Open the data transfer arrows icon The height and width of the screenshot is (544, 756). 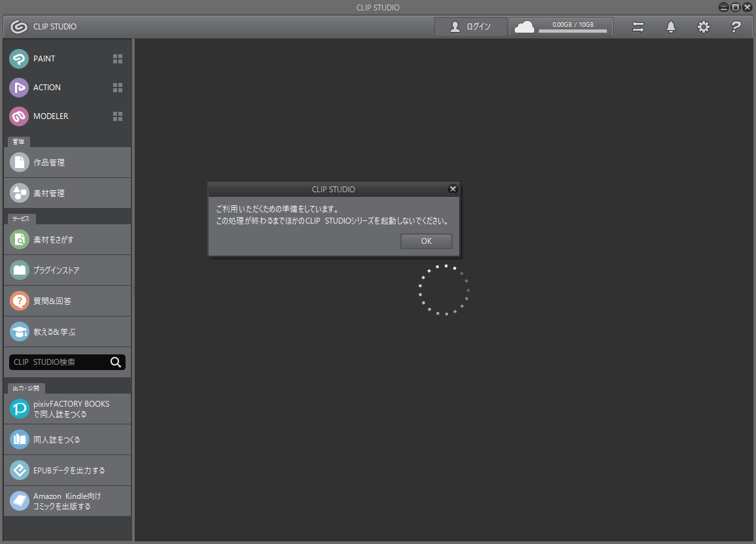tap(638, 27)
